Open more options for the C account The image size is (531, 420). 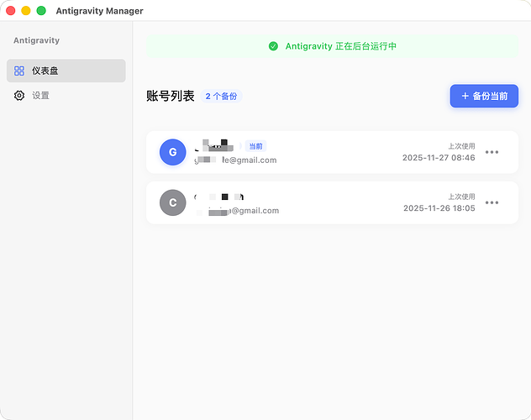[x=492, y=202]
